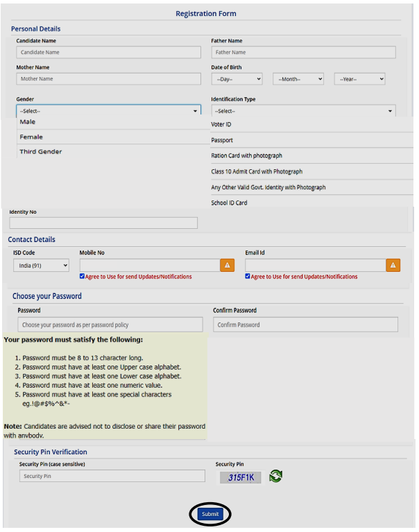Uncheck email updates notification agreement checkbox
The image size is (419, 532).
pyautogui.click(x=248, y=276)
